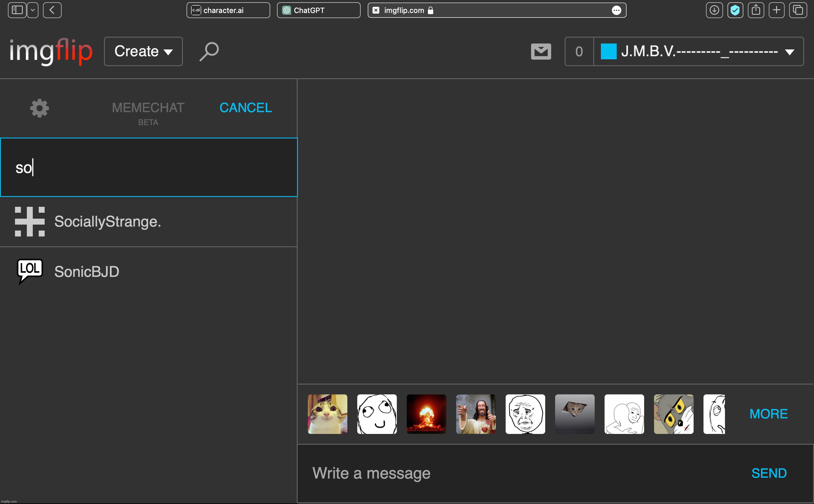Click the privacy shield icon in toolbar
Screen dimensions: 814x504
pyautogui.click(x=735, y=10)
